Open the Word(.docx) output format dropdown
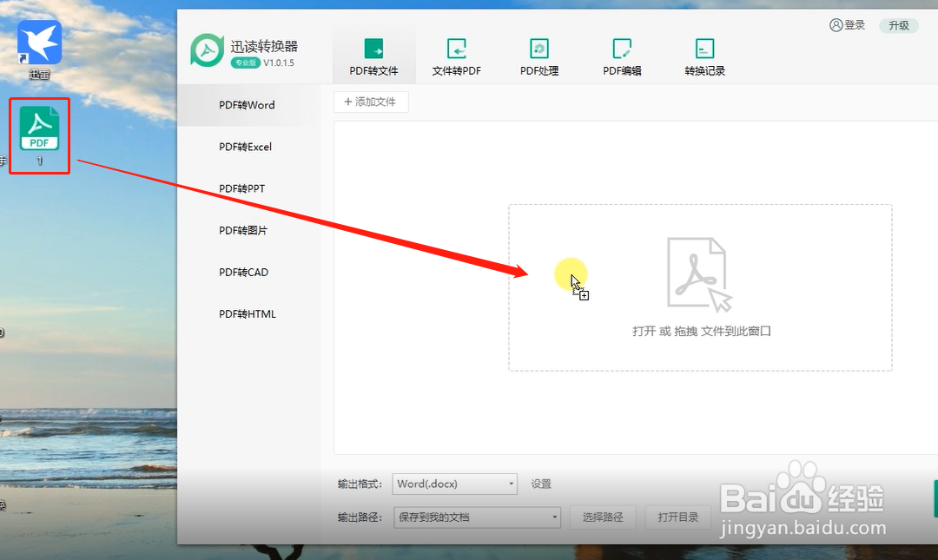Screen dimensions: 938x560 pyautogui.click(x=454, y=484)
